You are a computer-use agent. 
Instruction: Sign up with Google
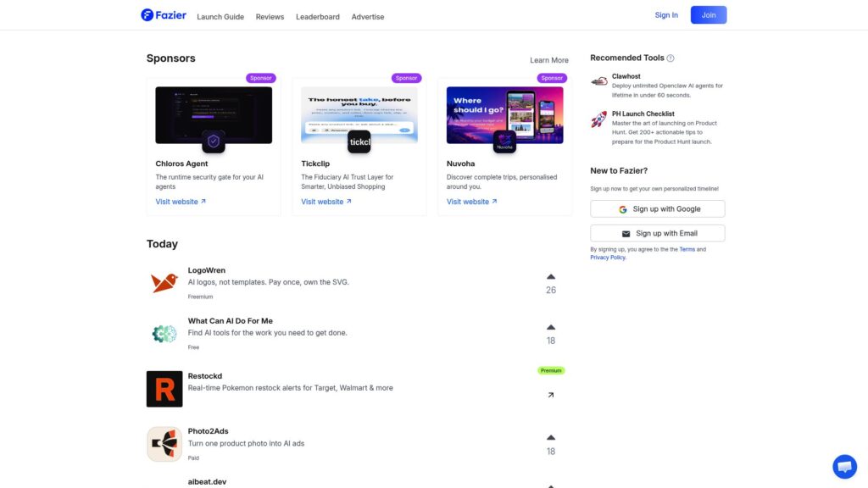pyautogui.click(x=658, y=208)
